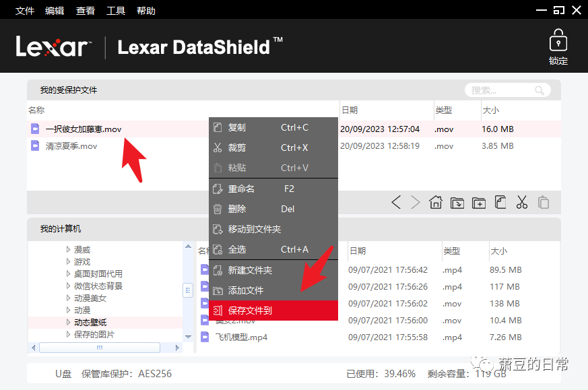Screen dimensions: 588x390
Task: Expand the 桌面封面代用 folder
Action: click(x=68, y=273)
